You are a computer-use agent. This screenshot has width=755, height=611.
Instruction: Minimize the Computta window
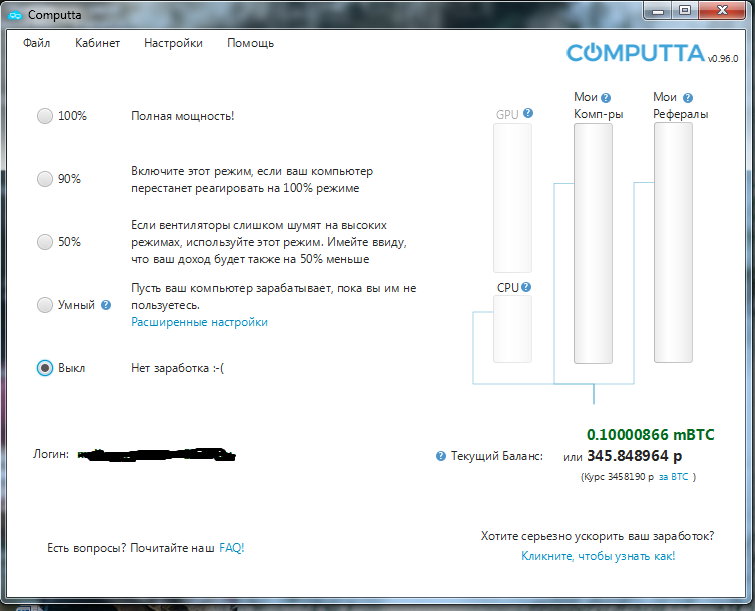pyautogui.click(x=658, y=11)
